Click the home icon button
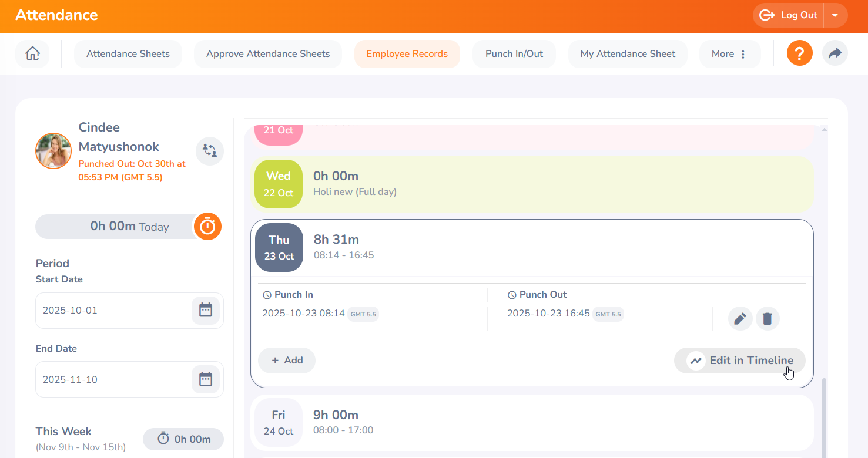The width and height of the screenshot is (868, 458). 32,54
